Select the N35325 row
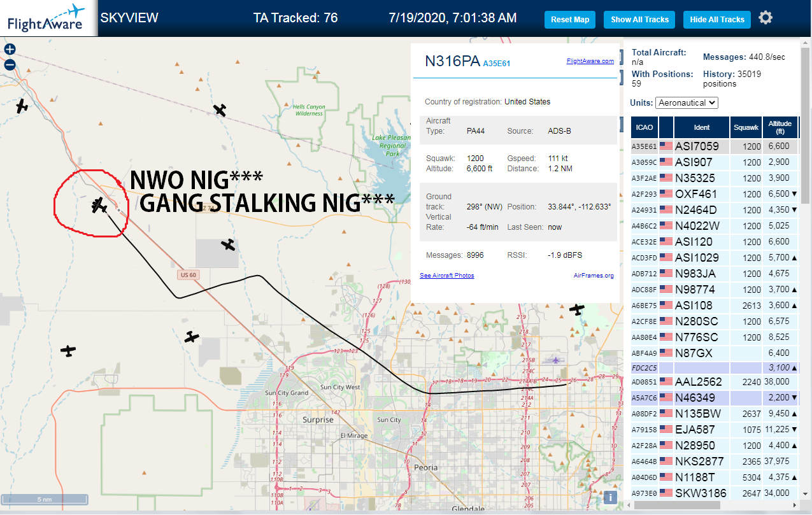Screen dimensions: 812x515 click(715, 178)
